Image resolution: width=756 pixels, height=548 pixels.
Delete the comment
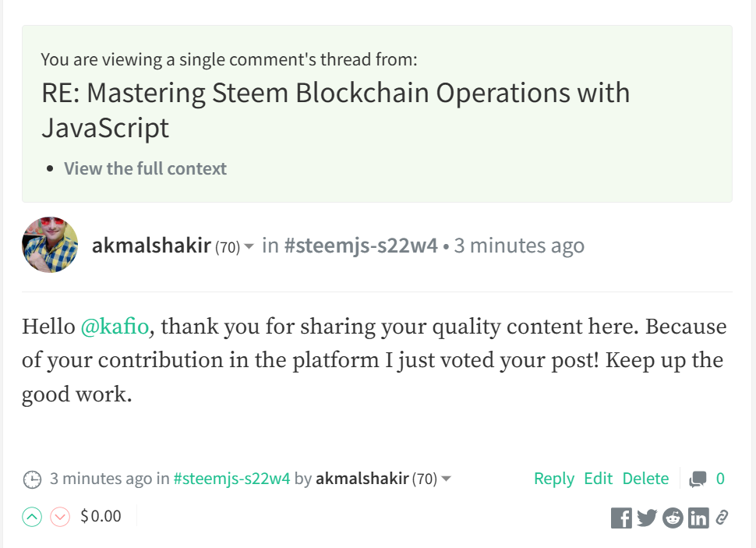click(x=645, y=479)
